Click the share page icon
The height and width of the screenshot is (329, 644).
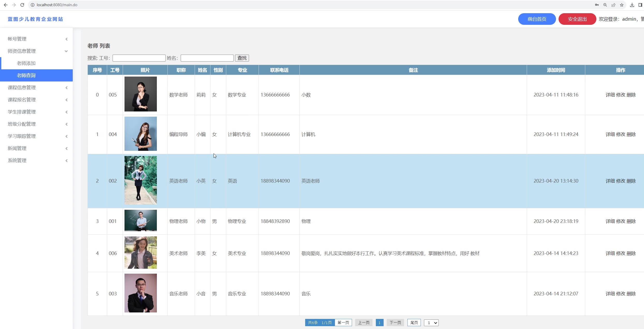point(613,5)
